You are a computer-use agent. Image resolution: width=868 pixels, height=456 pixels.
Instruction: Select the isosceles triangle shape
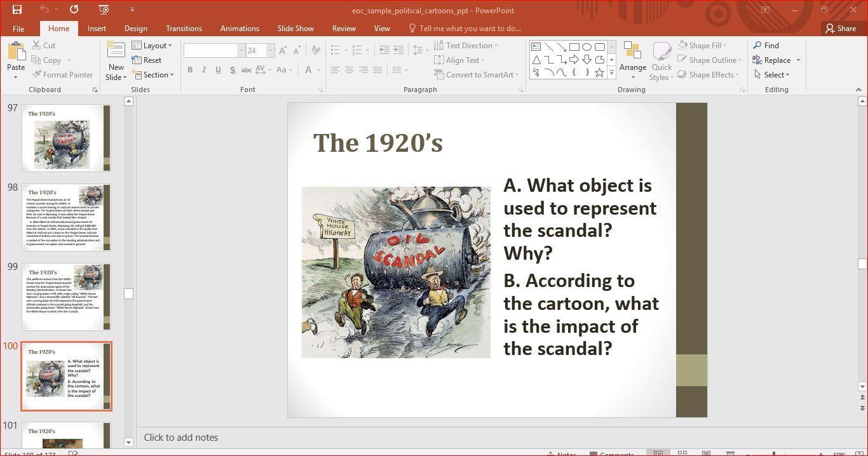coord(536,60)
